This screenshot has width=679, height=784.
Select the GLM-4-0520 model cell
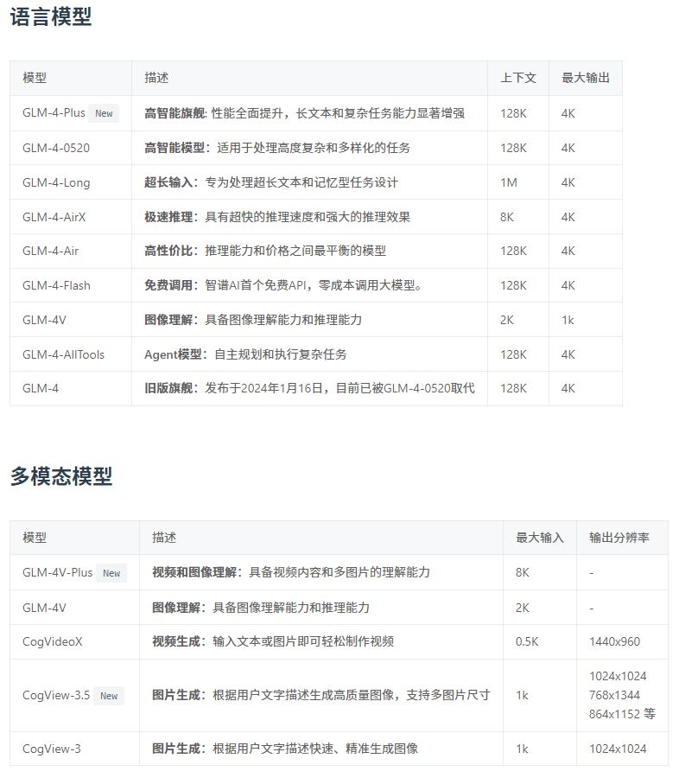tap(71, 148)
